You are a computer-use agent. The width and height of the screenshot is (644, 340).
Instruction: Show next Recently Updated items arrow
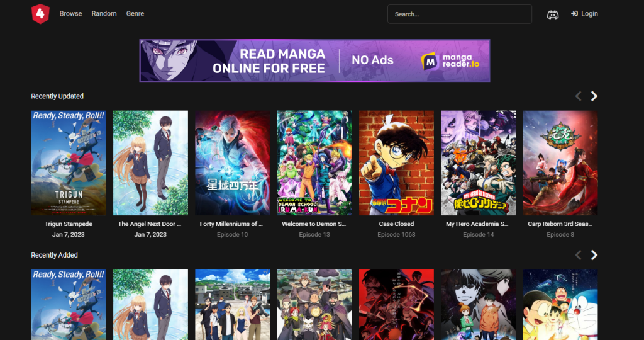coord(594,96)
